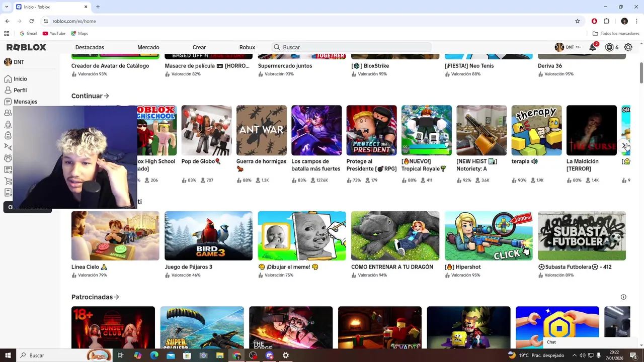The height and width of the screenshot is (362, 644).
Task: Open the Crear tab
Action: 199,47
